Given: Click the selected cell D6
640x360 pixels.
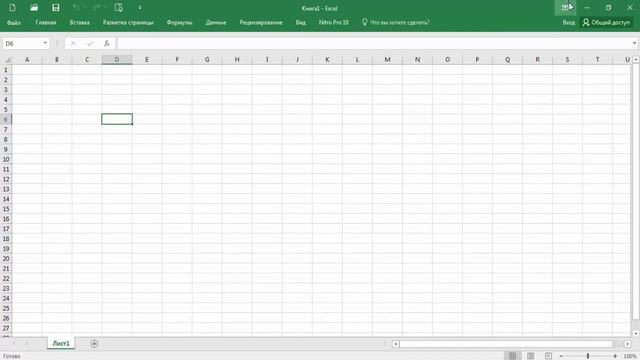Looking at the screenshot, I should (117, 119).
